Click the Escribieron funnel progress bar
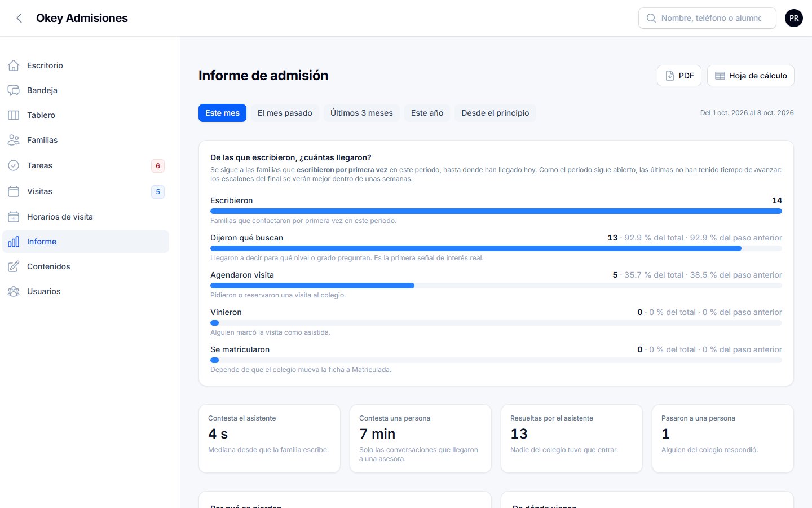This screenshot has height=508, width=812. [496, 211]
